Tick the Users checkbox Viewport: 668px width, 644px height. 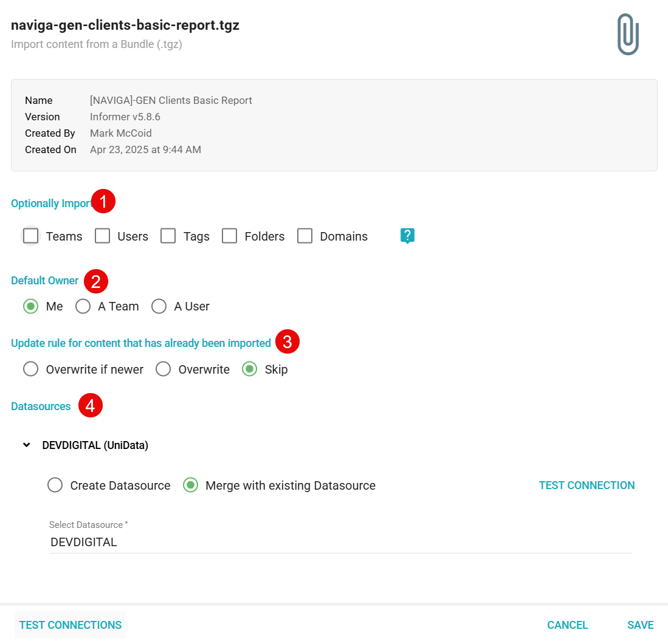(102, 236)
